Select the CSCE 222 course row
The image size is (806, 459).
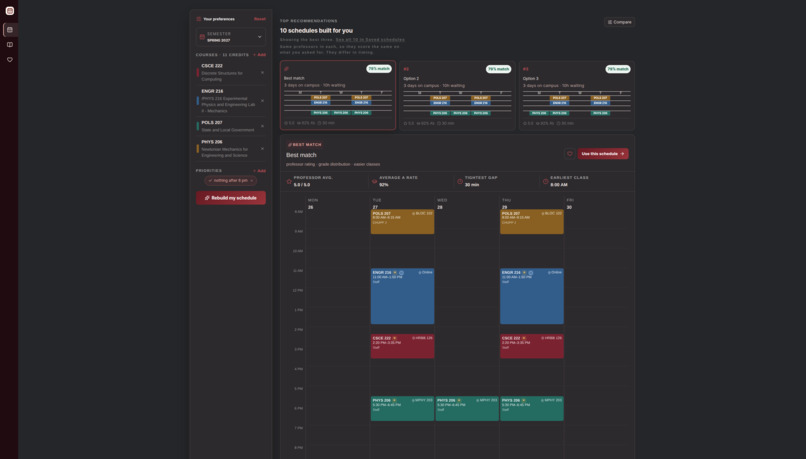click(231, 72)
